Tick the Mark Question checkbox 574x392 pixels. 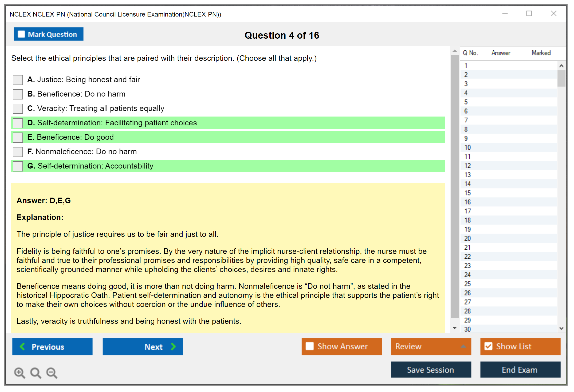point(21,34)
